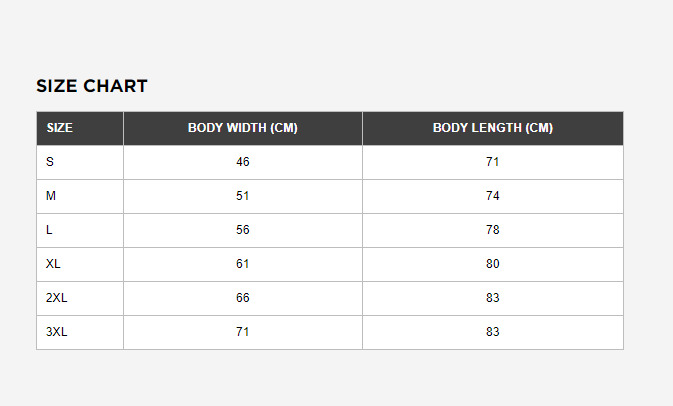Viewport: 673px width, 406px height.
Task: Select the XL size row label
Action: pyautogui.click(x=53, y=264)
